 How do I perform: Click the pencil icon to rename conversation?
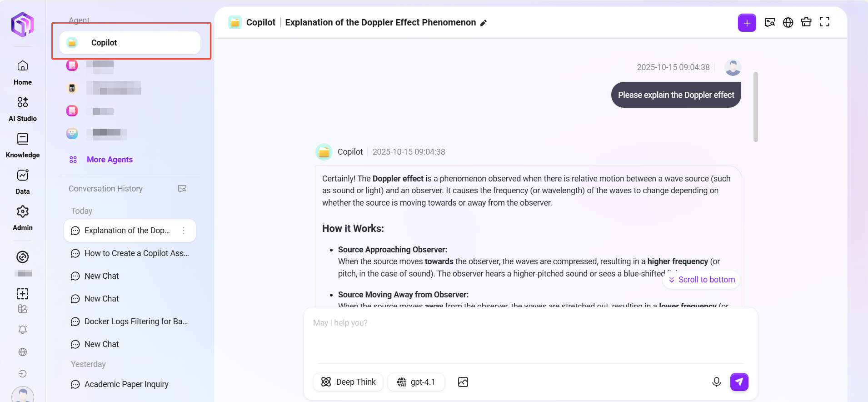(484, 23)
